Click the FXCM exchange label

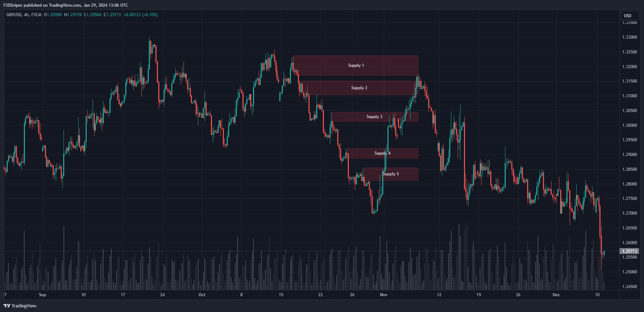coord(36,15)
